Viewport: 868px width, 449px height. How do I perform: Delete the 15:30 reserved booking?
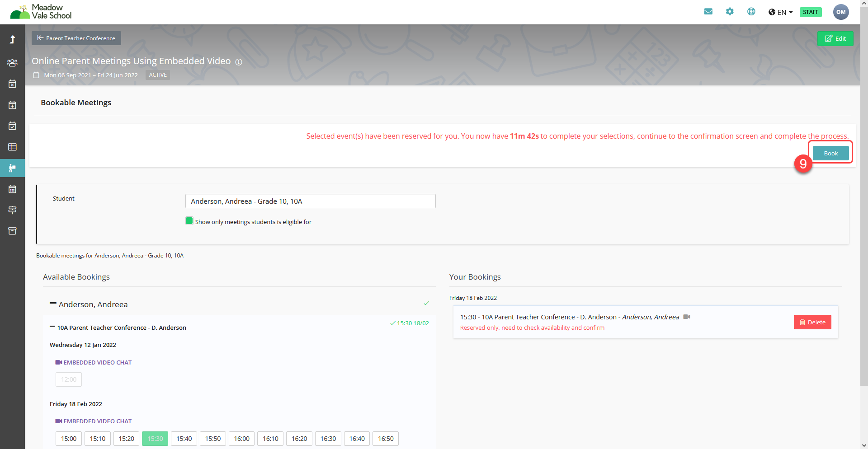(x=812, y=322)
